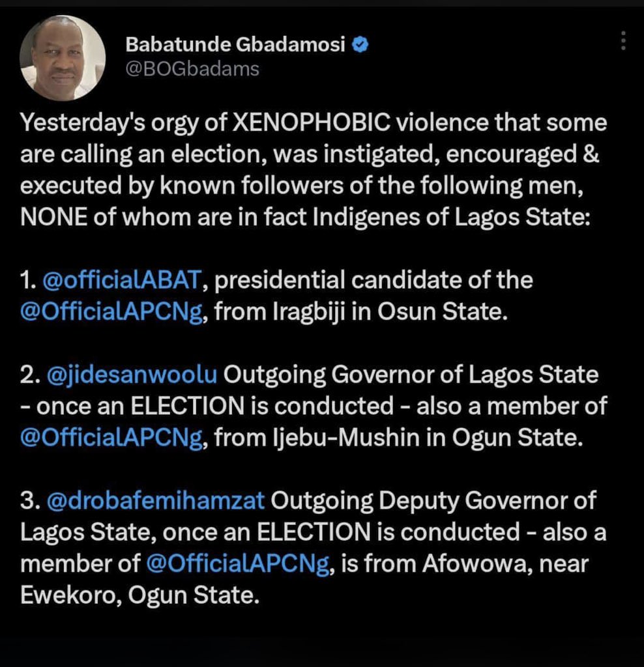Click "Outgoing Governor of Lagos State" text

point(411,375)
